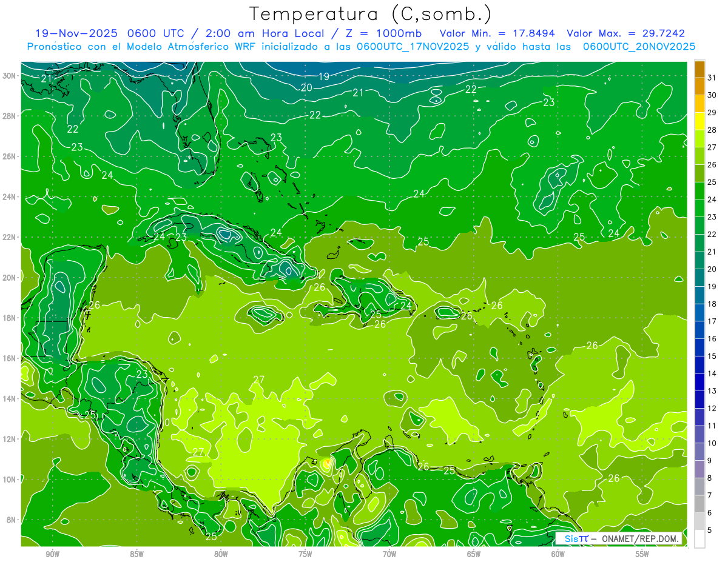Click the '22N' latitude axis label
Screen dimensions: 728x562
(x=10, y=237)
